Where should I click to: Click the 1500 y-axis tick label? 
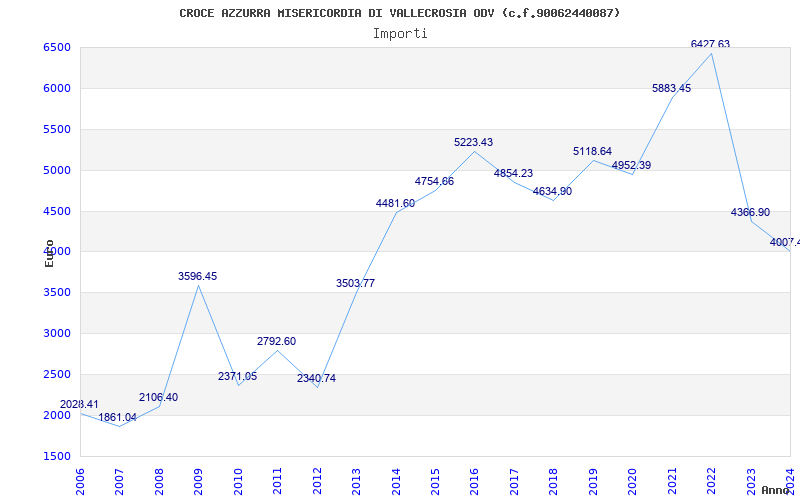[57, 456]
